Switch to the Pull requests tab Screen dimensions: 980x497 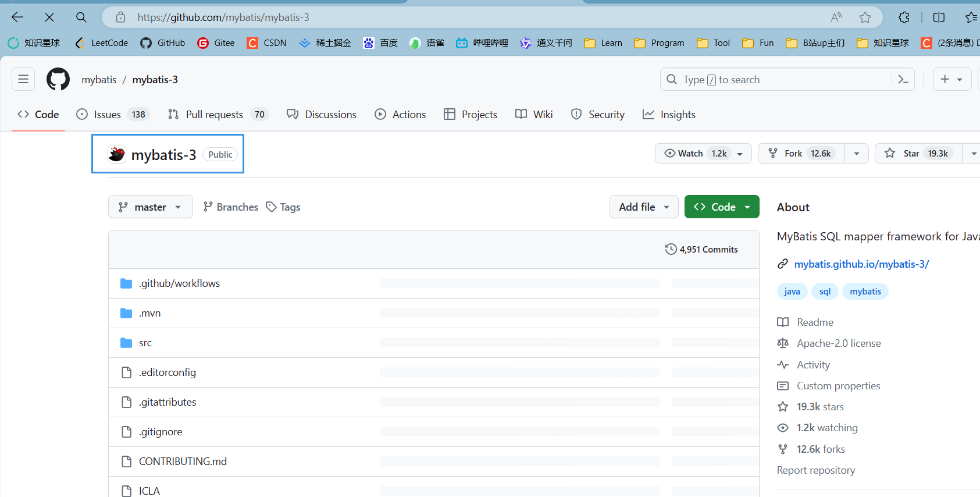click(x=218, y=115)
